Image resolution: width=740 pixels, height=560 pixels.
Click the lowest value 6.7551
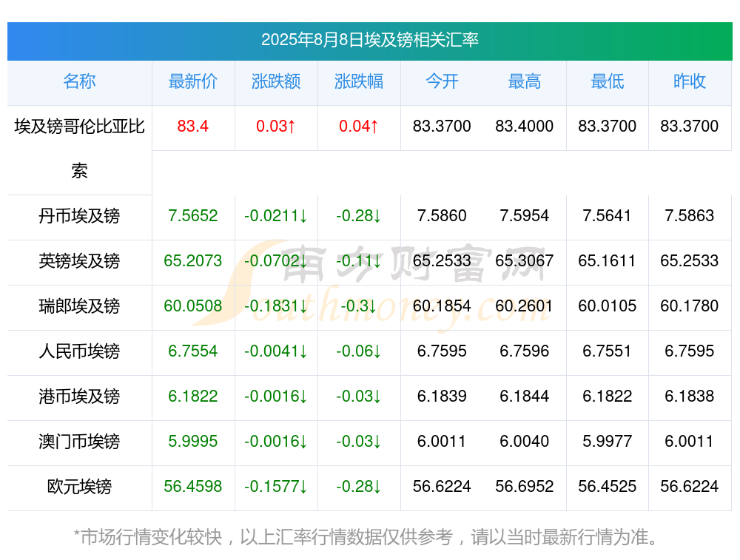coord(607,351)
